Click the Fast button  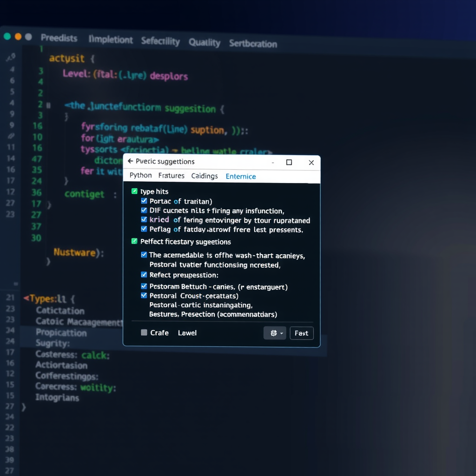[x=302, y=333]
